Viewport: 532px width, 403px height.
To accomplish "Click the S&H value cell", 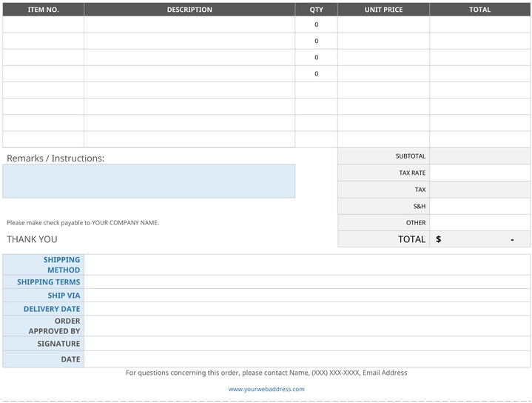I will click(479, 206).
